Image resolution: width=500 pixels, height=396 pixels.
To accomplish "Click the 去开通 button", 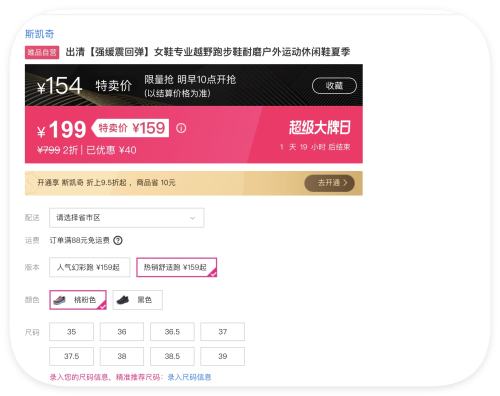I will point(329,183).
